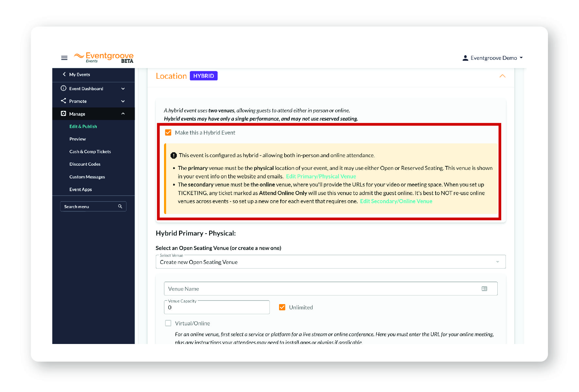Check the Virtual/Online checkbox

168,323
